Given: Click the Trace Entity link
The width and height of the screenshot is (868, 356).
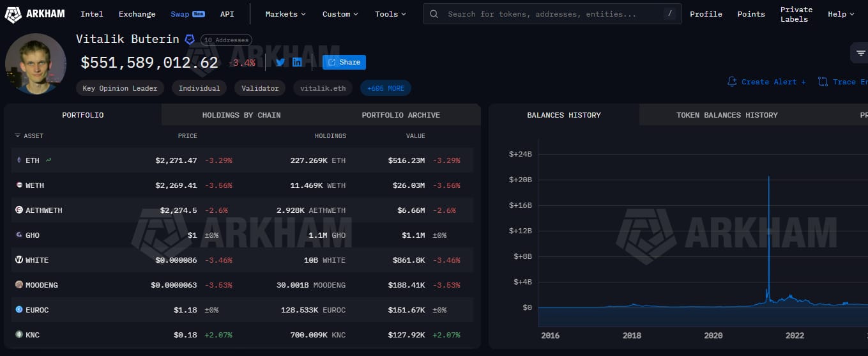Looking at the screenshot, I should pyautogui.click(x=842, y=82).
